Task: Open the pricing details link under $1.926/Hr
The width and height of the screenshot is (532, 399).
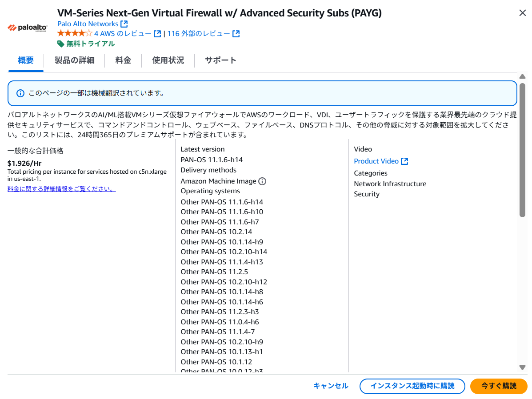Action: 61,189
